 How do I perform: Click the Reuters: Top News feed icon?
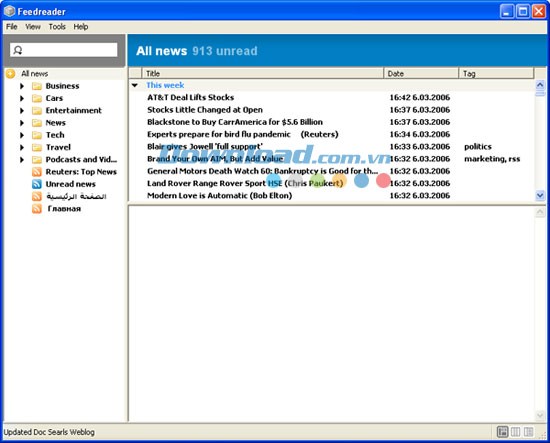37,172
